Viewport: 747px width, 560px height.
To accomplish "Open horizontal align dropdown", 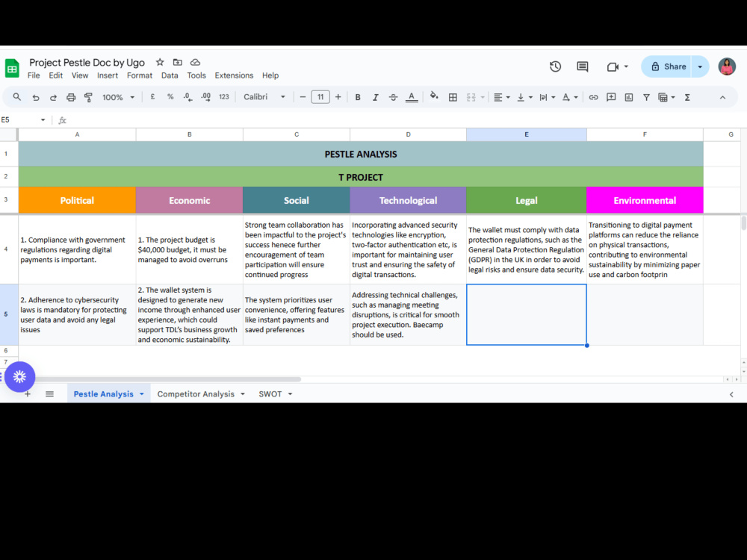I will coord(502,97).
